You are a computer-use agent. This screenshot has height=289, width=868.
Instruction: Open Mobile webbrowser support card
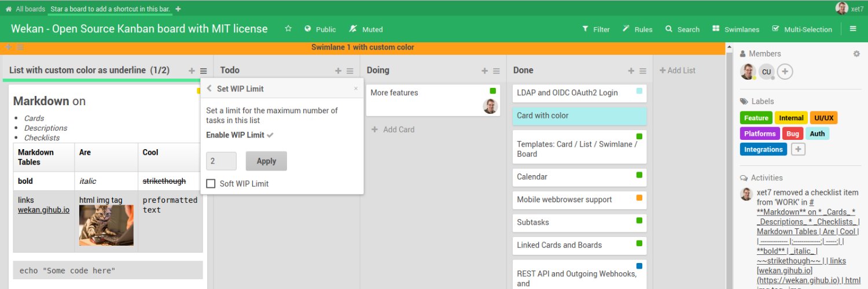click(x=579, y=199)
